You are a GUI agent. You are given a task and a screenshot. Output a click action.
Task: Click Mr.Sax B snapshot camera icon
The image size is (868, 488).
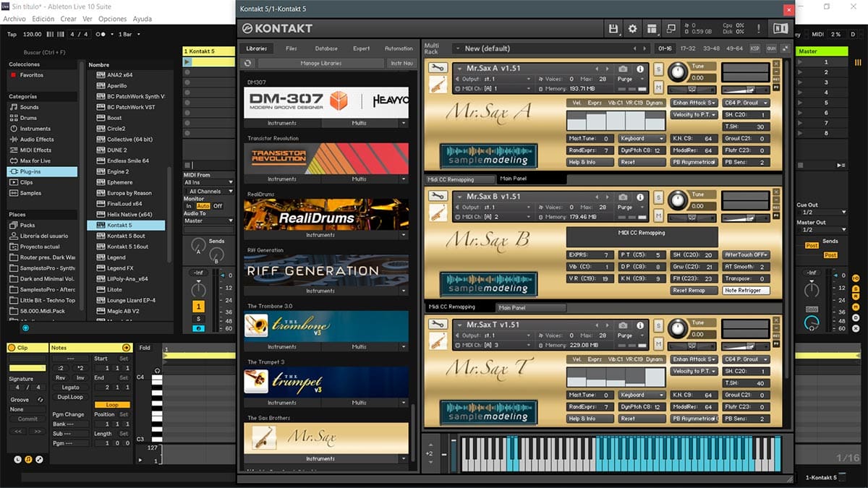tap(624, 197)
